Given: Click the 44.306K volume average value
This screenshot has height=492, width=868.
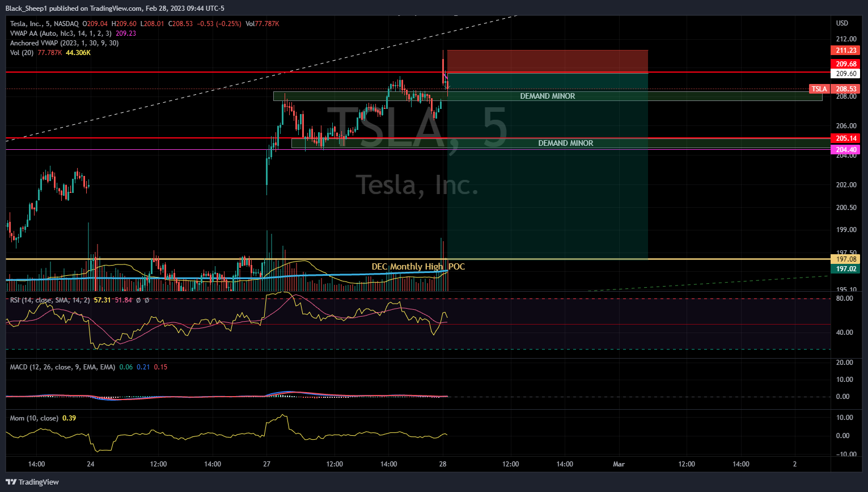Looking at the screenshot, I should [78, 53].
